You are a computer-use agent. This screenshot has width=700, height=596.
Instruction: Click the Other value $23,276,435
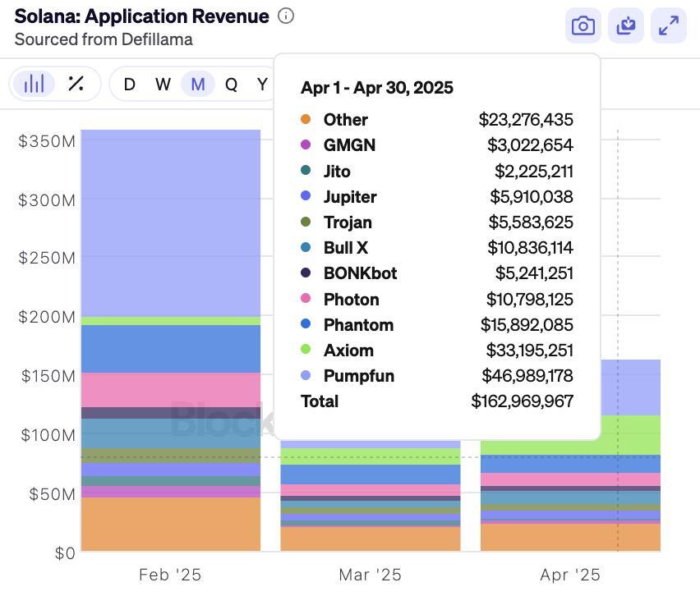[526, 120]
